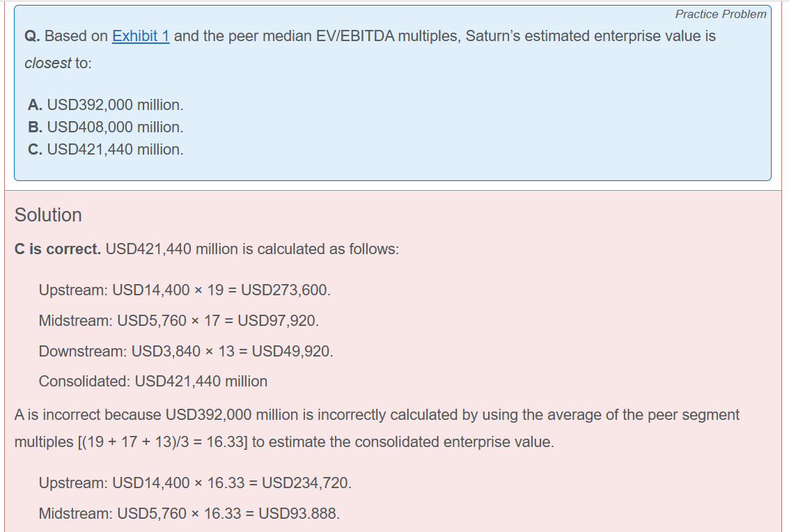Image resolution: width=789 pixels, height=532 pixels.
Task: Click the Downstream USD3,840 × 13 line
Action: tap(186, 351)
